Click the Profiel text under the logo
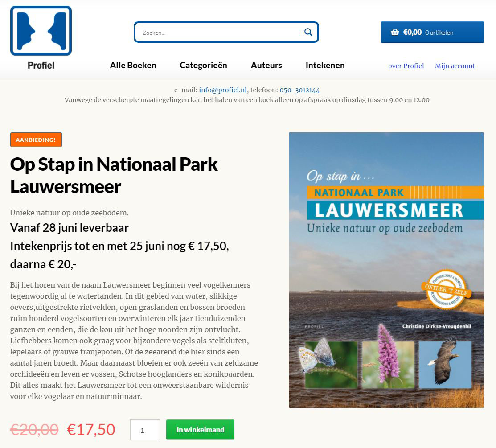Screen dimensions: 496x448 [41, 65]
